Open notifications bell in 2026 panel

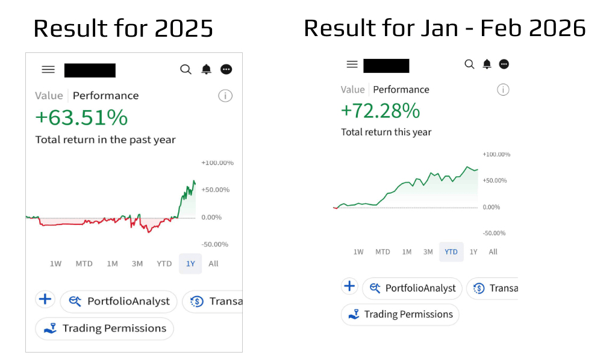pyautogui.click(x=487, y=64)
